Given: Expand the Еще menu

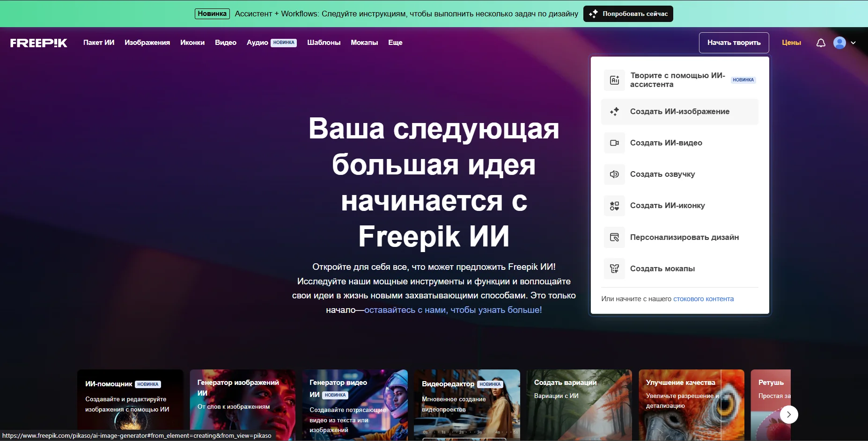Looking at the screenshot, I should 395,43.
